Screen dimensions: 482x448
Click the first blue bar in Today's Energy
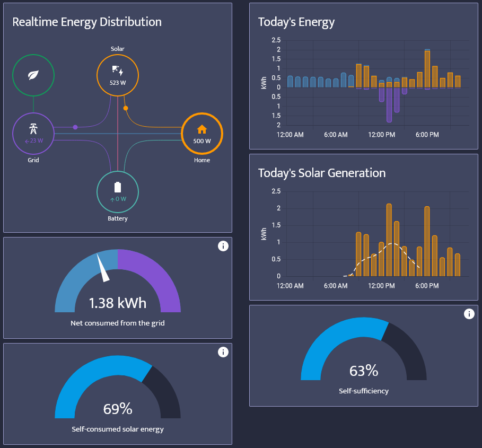(290, 81)
